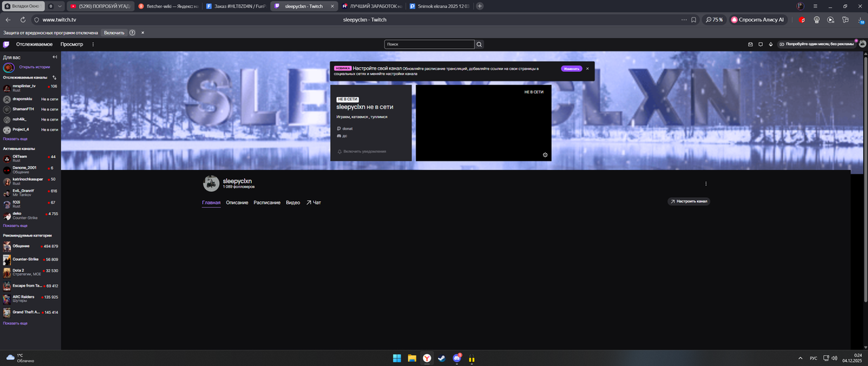This screenshot has height=366, width=868.
Task: Open browser hamburger menu
Action: 815,6
